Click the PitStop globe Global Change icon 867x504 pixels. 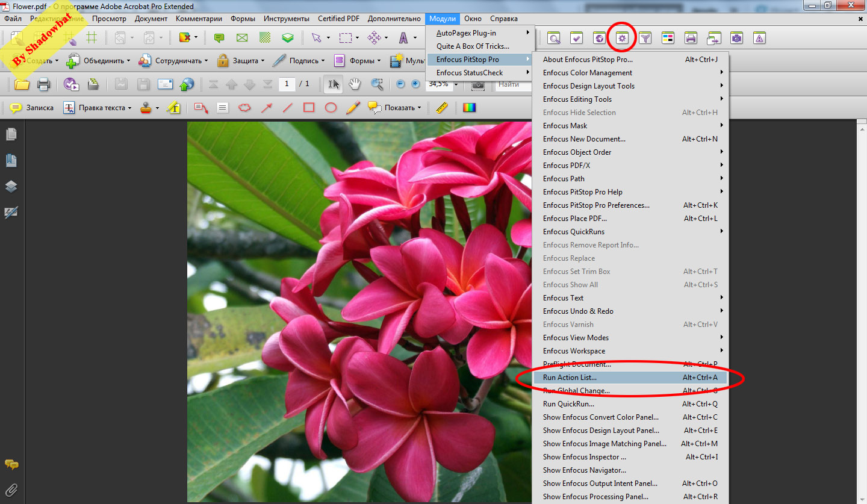tap(599, 38)
